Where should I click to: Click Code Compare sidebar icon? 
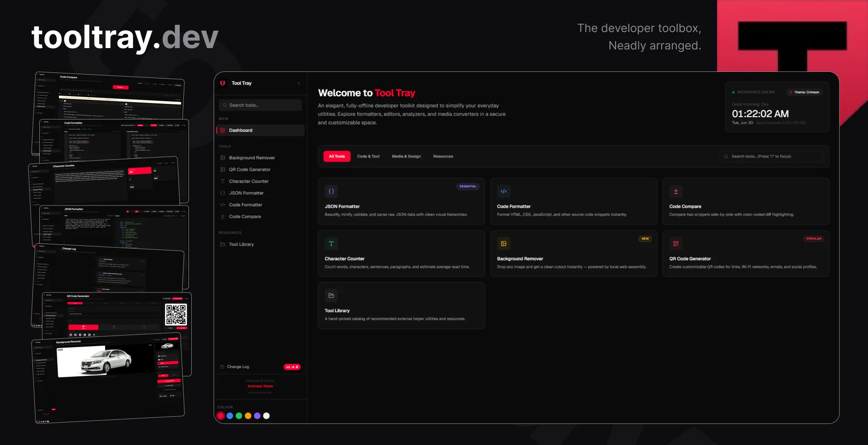[223, 217]
